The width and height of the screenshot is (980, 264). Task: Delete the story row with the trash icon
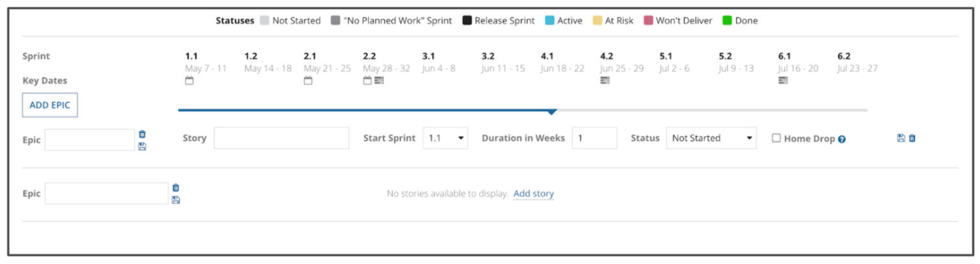[x=912, y=138]
